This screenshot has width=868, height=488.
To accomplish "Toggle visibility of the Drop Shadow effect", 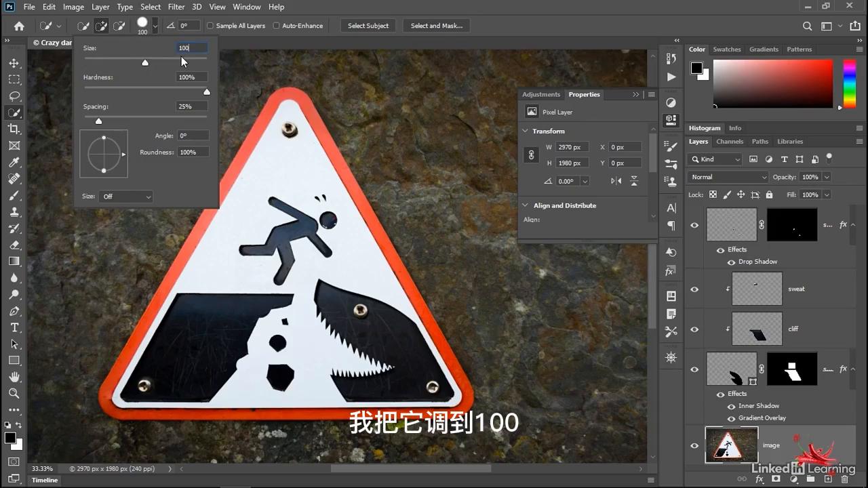I will (x=731, y=262).
